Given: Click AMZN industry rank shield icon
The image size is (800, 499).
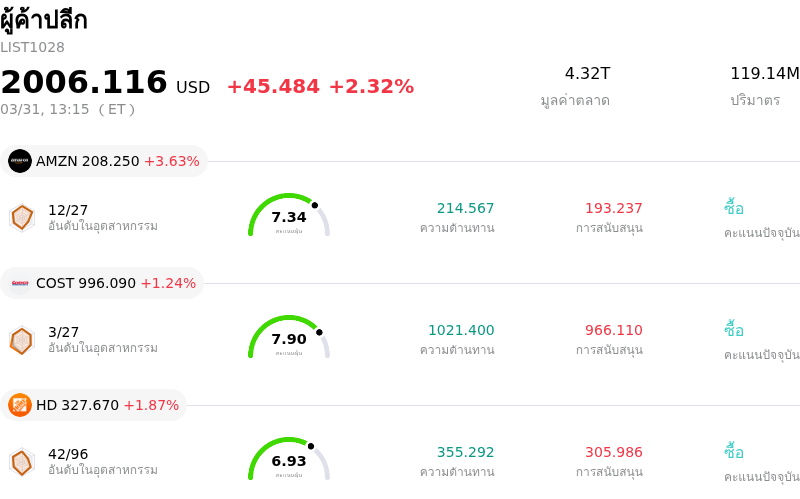Looking at the screenshot, I should point(22,217).
